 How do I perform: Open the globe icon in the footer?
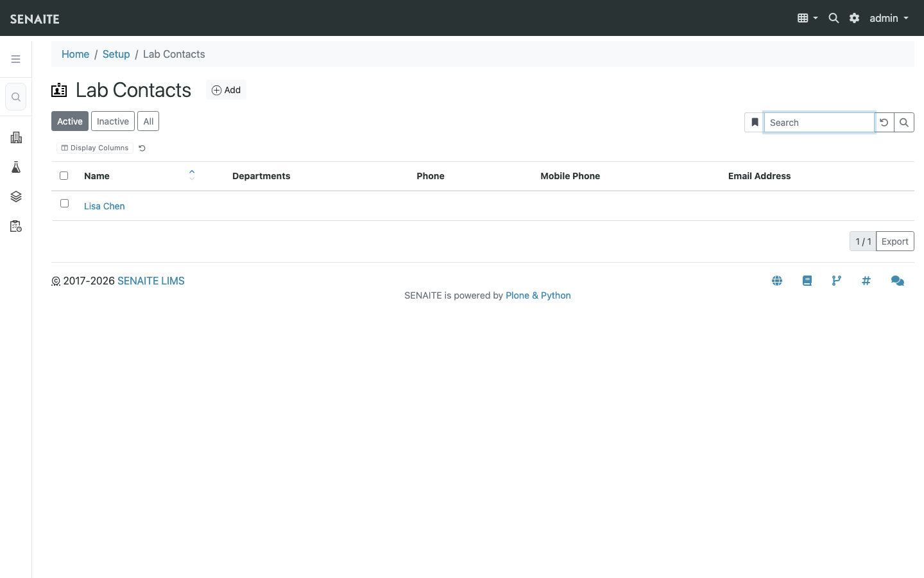click(777, 281)
